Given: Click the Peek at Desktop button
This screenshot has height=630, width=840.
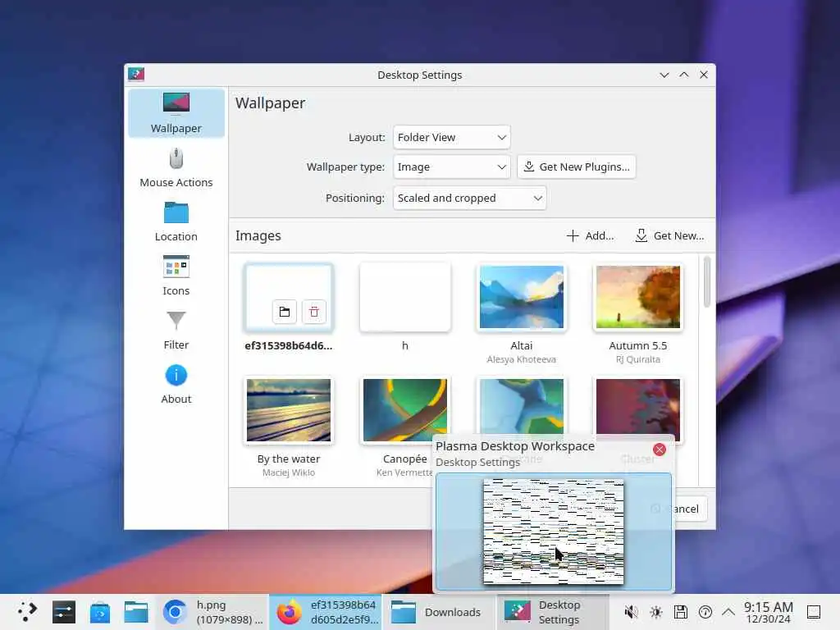Looking at the screenshot, I should (x=814, y=612).
